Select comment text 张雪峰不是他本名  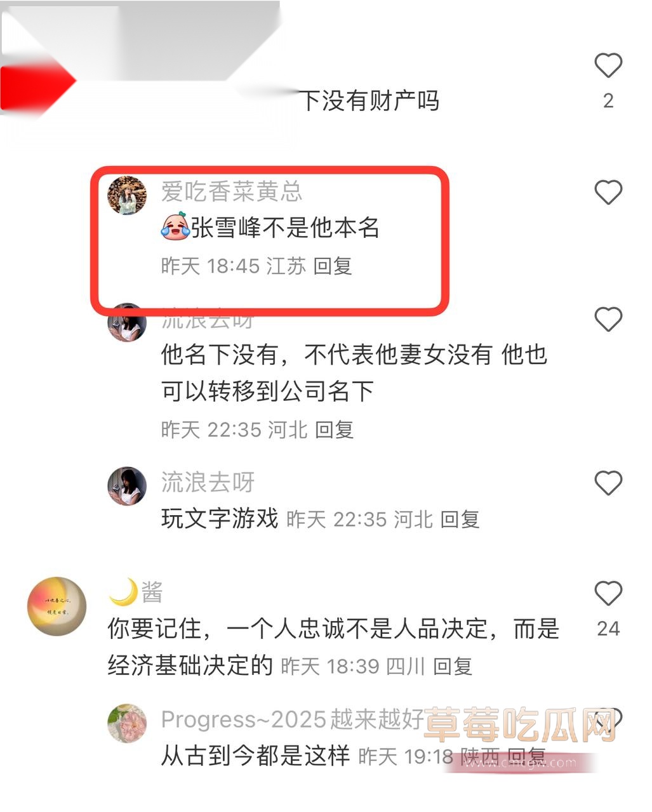pos(285,227)
